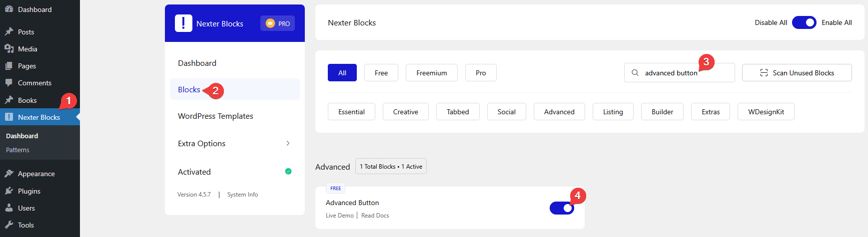Click the search magnifier icon
The width and height of the screenshot is (868, 237).
pyautogui.click(x=635, y=73)
